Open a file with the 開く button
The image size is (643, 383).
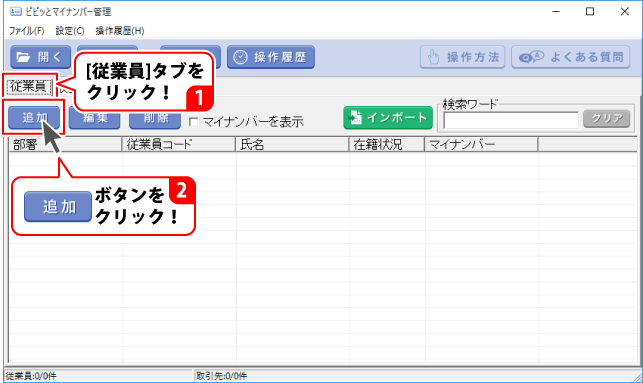40,57
